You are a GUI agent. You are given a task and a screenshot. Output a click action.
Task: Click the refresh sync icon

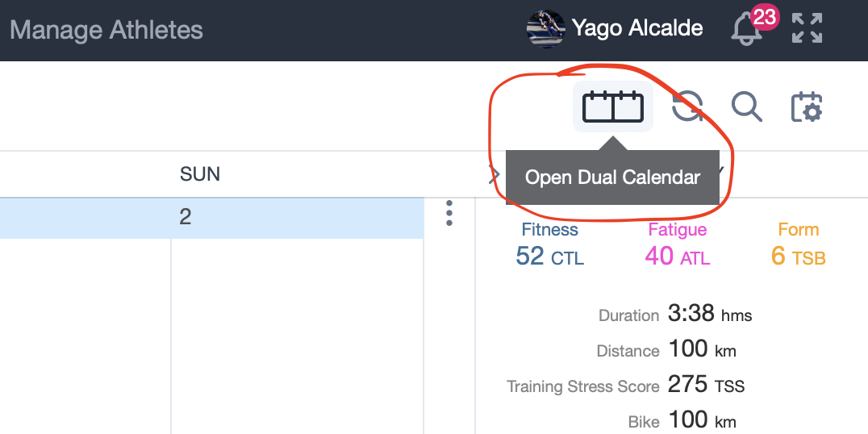(x=687, y=106)
